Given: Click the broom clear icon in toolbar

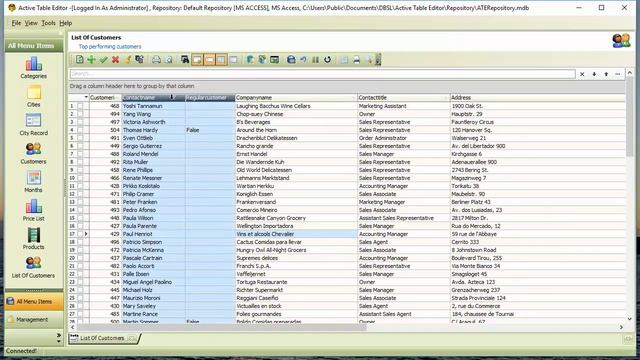Looking at the screenshot, I should [127, 60].
